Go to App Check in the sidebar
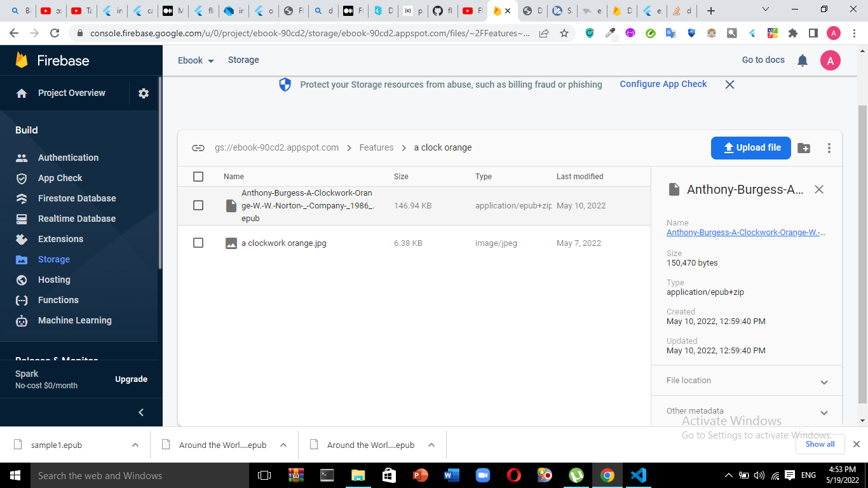This screenshot has width=868, height=488. 60,178
